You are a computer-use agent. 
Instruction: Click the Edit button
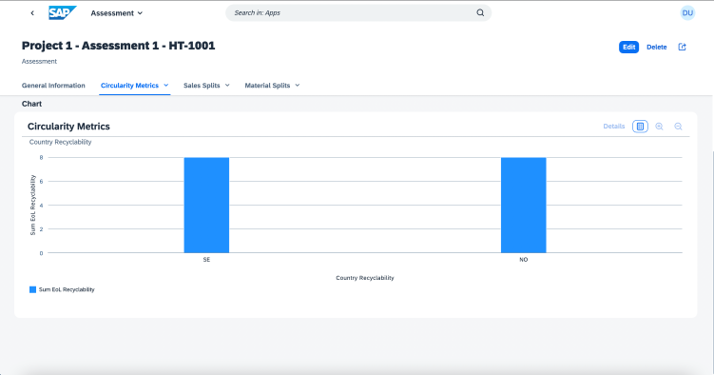click(628, 47)
